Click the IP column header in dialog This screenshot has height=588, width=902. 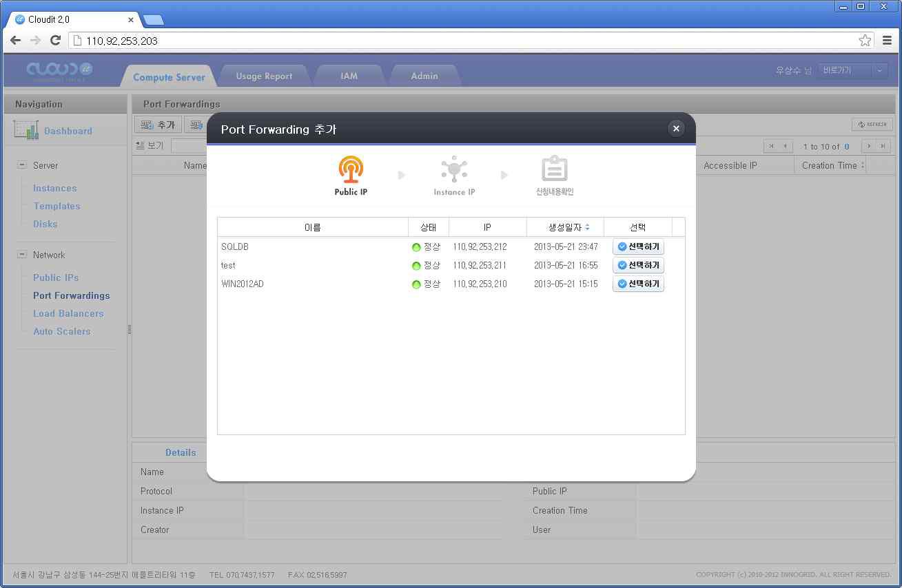pos(487,227)
